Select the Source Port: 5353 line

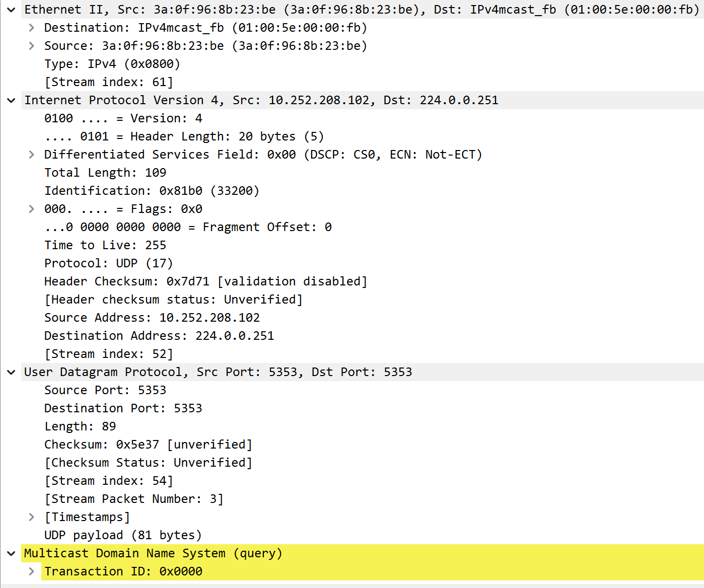pos(105,390)
